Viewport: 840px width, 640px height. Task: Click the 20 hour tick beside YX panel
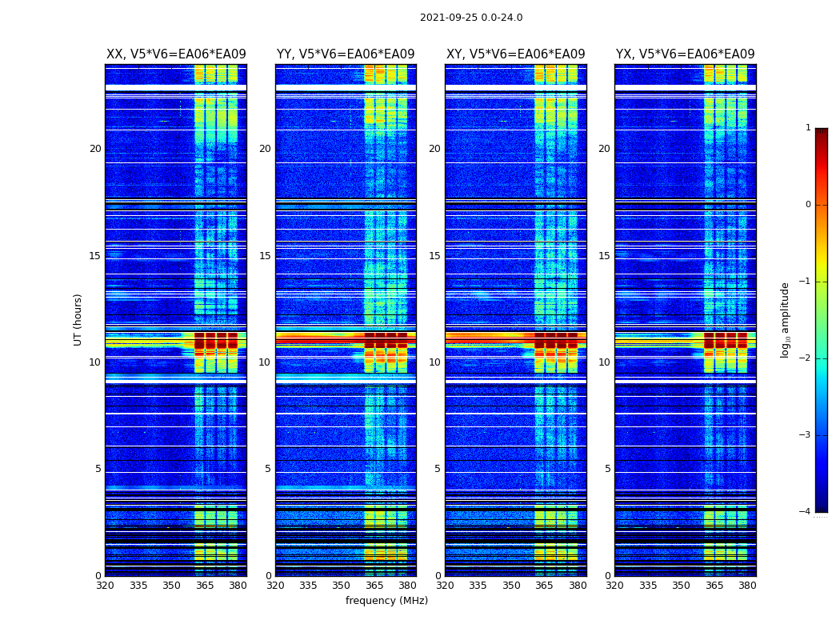606,149
